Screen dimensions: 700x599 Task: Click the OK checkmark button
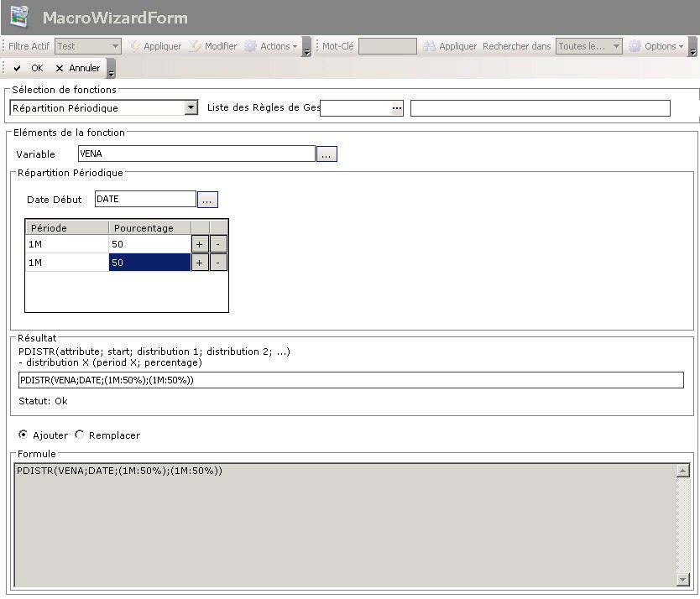(x=29, y=68)
